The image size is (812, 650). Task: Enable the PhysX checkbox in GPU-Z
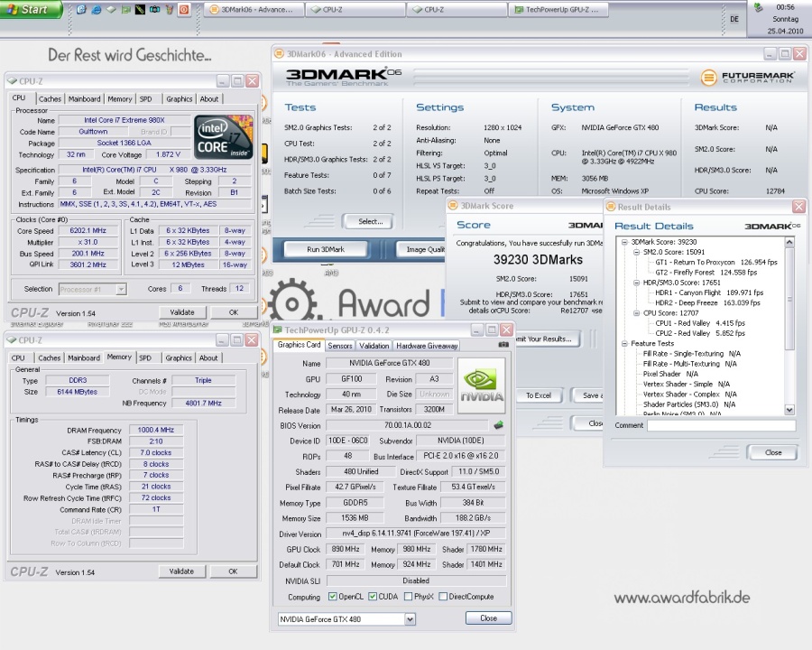[x=408, y=597]
